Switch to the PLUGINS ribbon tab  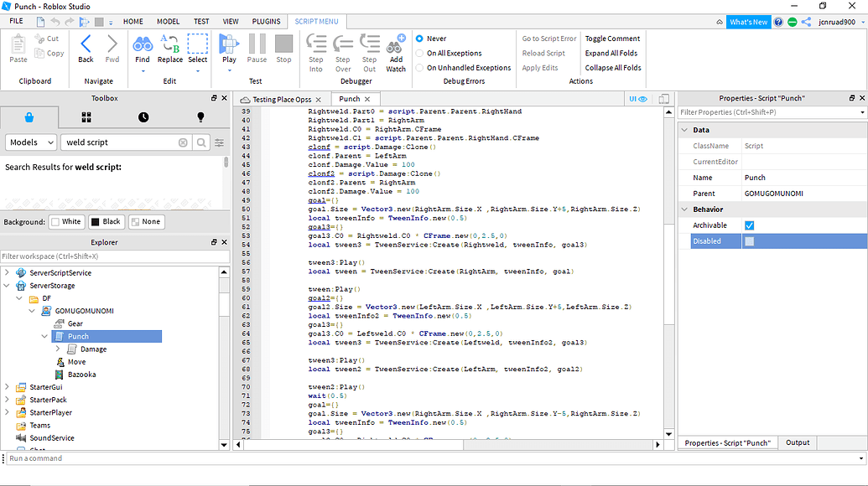(x=266, y=22)
